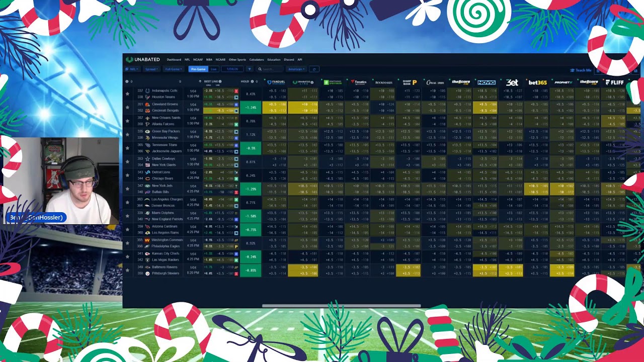This screenshot has width=644, height=362.
Task: Click the Novig column logo
Action: point(487,82)
